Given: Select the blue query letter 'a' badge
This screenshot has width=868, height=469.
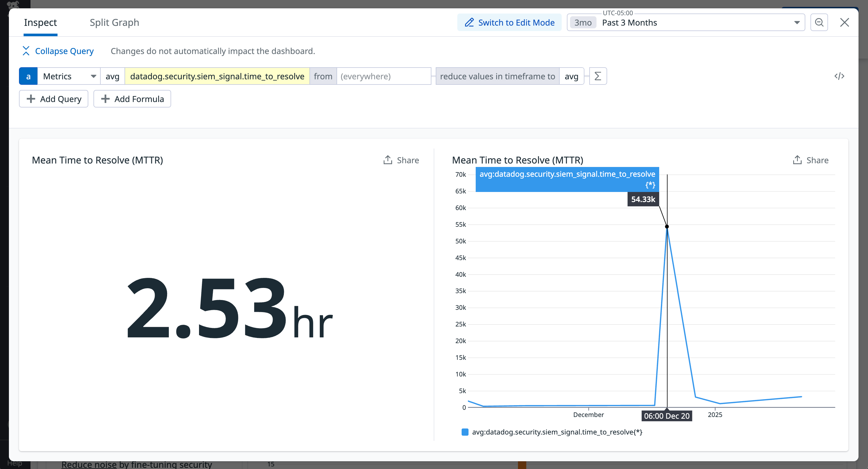Looking at the screenshot, I should pyautogui.click(x=28, y=76).
